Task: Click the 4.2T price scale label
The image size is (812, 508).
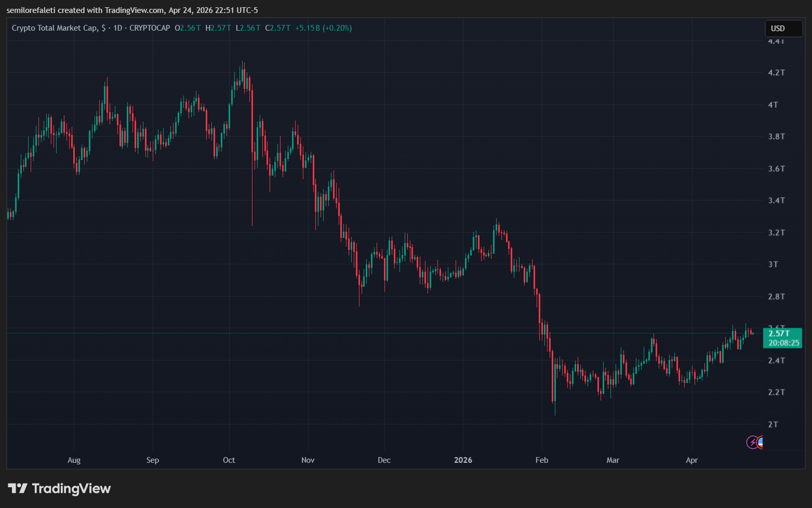Action: click(x=776, y=73)
